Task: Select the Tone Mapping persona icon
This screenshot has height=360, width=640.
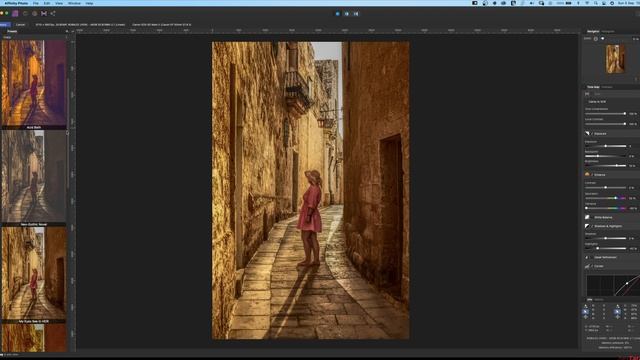Action: click(x=44, y=13)
